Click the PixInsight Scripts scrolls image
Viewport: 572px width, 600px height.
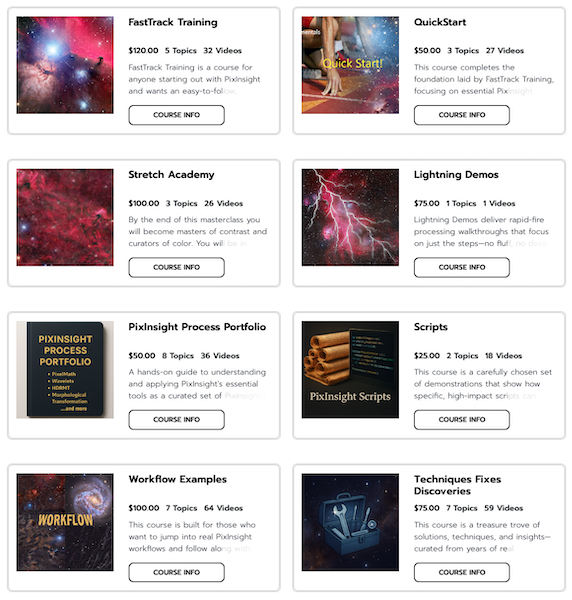(x=350, y=370)
